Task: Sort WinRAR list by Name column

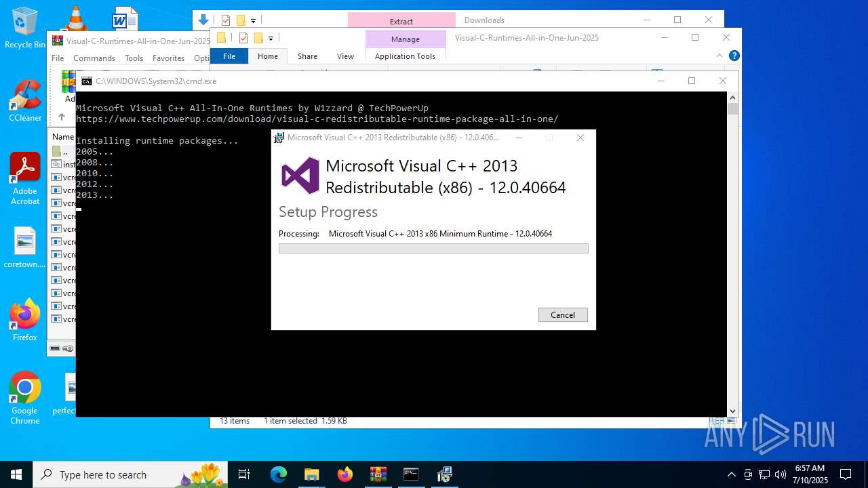Action: coord(62,137)
